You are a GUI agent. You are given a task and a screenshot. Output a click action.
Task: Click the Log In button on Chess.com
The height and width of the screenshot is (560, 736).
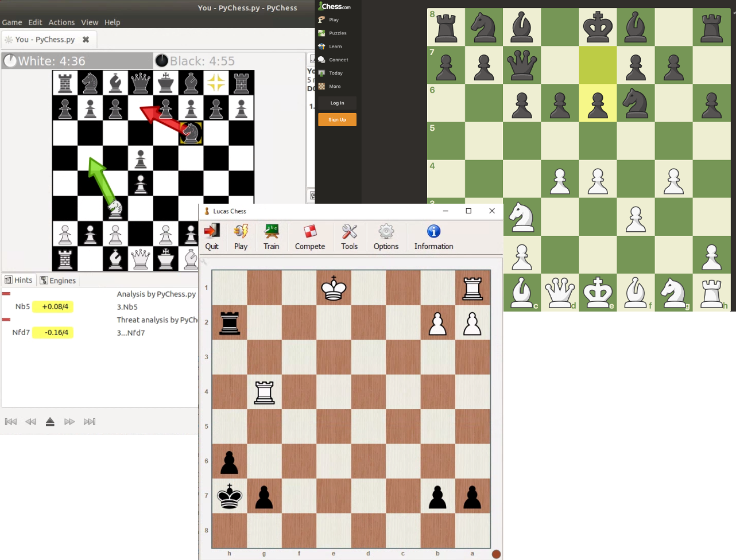pos(336,103)
